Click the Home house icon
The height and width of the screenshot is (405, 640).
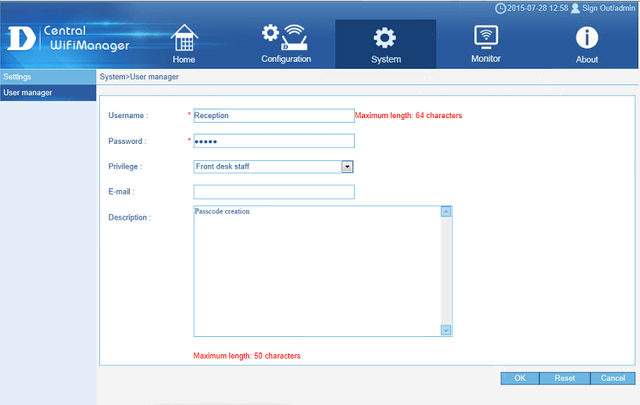pos(184,37)
